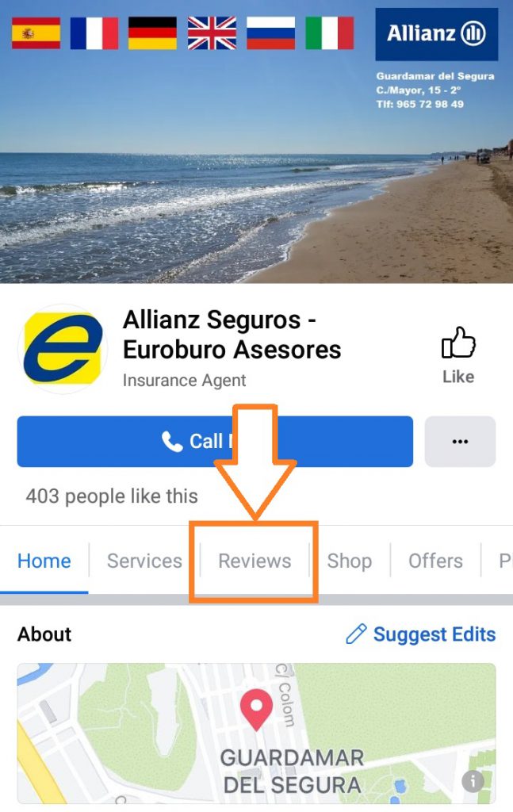Select the Home tab
The image size is (513, 812).
coord(44,561)
